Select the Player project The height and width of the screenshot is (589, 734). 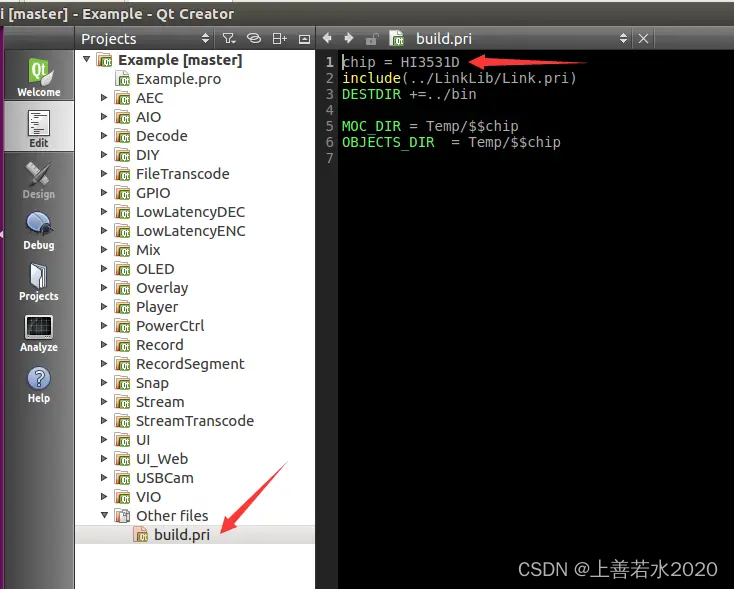(157, 307)
